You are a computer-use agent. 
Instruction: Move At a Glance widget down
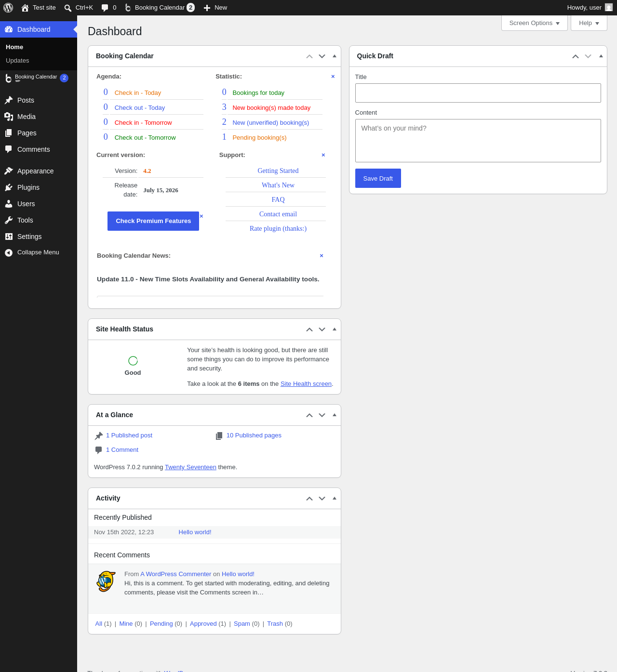pos(322,415)
